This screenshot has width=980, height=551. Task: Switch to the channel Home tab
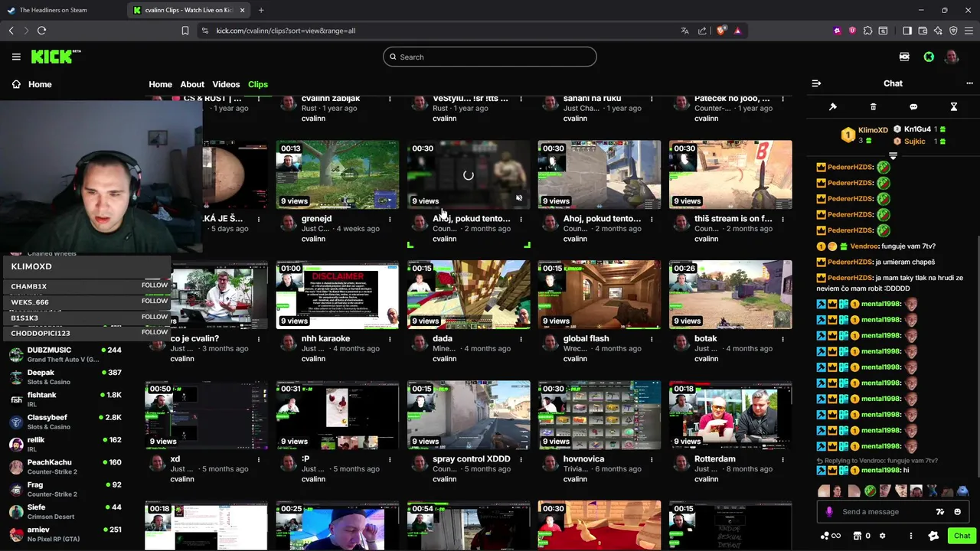(x=160, y=84)
